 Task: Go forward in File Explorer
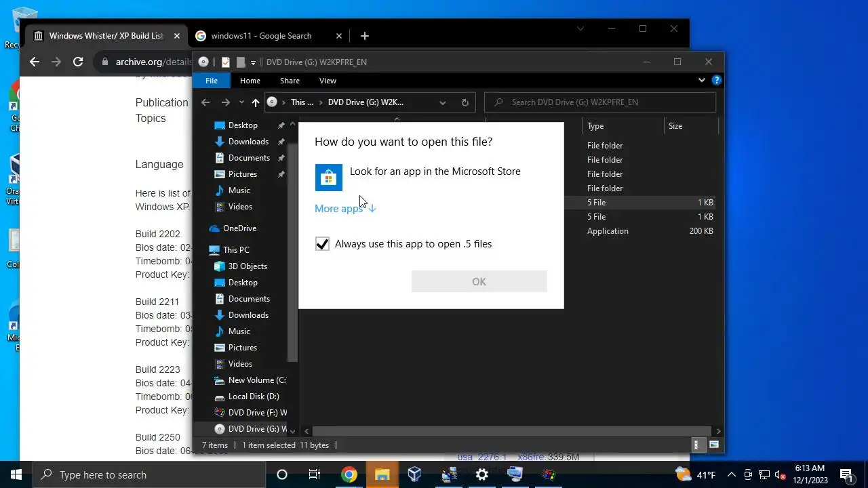(x=226, y=102)
